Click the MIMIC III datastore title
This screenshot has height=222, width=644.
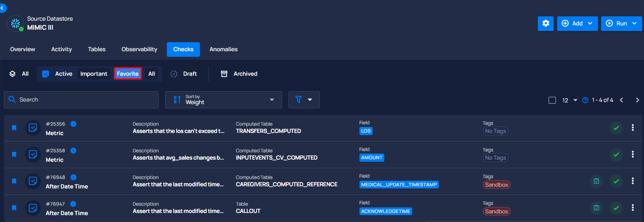[x=40, y=28]
